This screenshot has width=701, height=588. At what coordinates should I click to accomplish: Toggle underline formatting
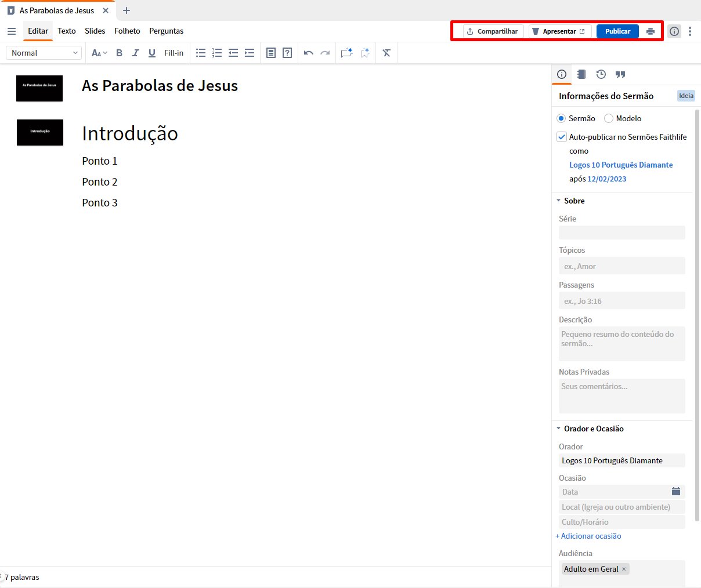(152, 53)
